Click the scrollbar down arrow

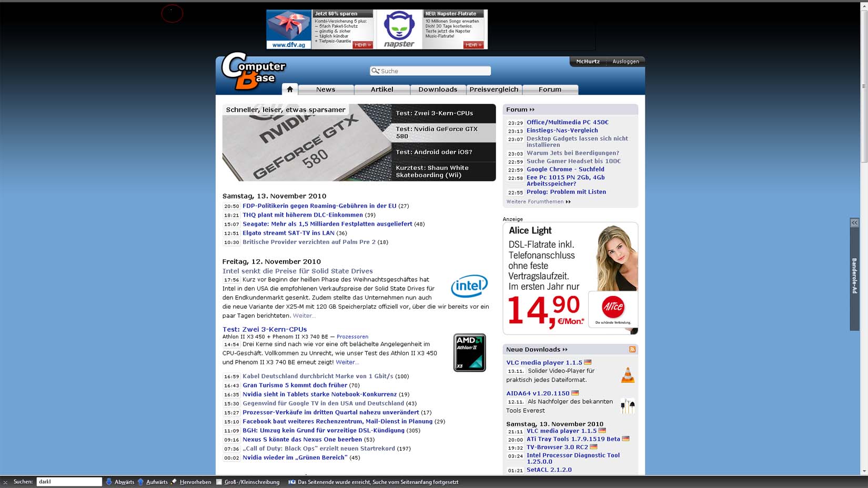pos(864,471)
